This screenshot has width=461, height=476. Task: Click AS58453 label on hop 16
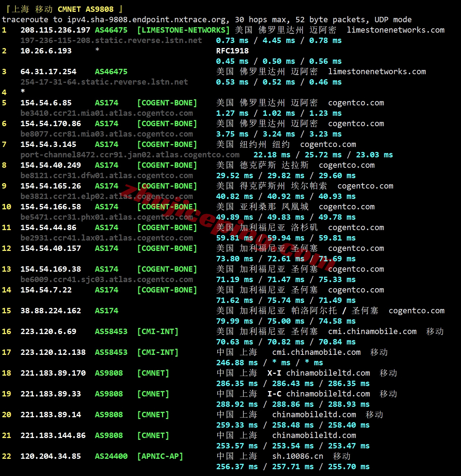[x=111, y=332]
